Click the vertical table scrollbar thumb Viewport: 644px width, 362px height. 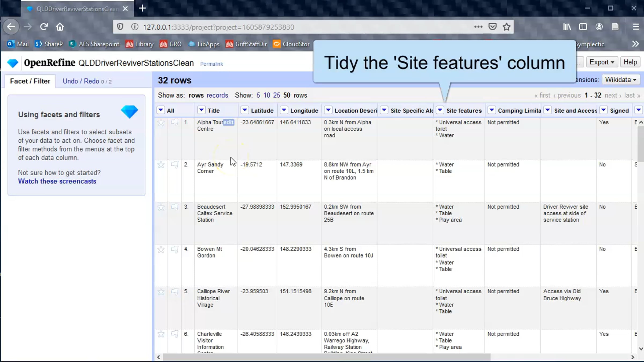coord(641,143)
